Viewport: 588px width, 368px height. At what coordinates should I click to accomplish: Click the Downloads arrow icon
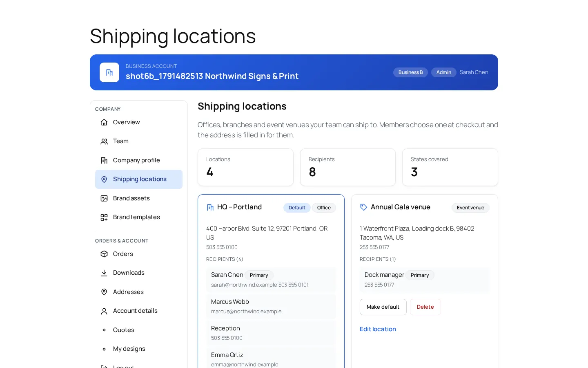tap(104, 273)
